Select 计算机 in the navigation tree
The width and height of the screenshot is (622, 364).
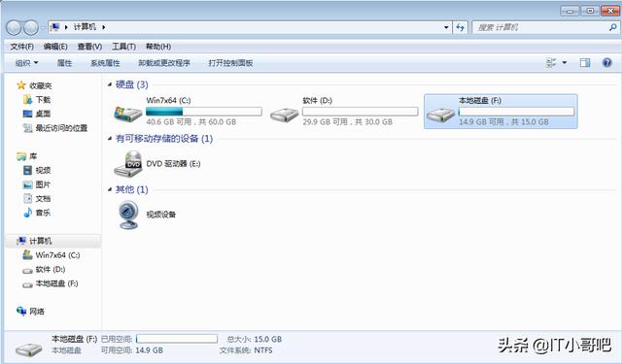tap(53, 241)
